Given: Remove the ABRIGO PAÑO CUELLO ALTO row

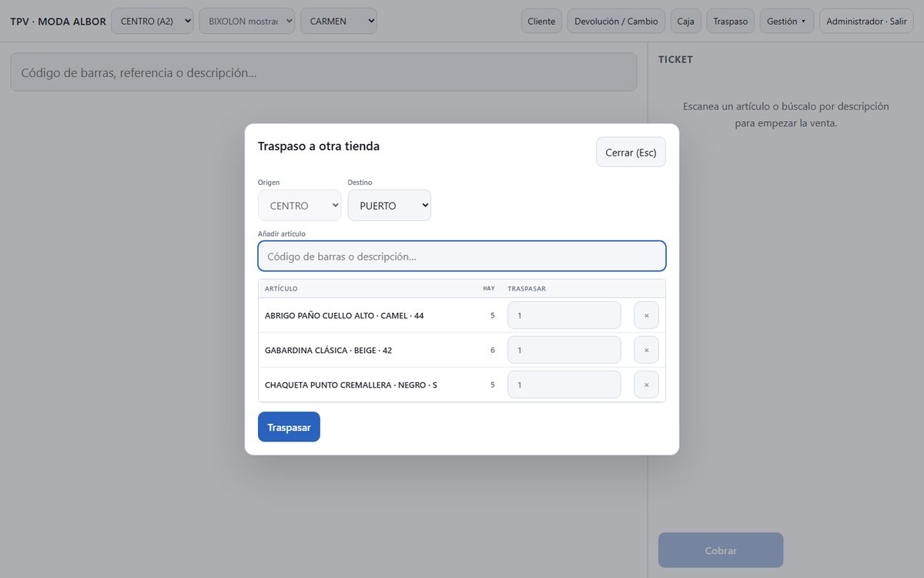Looking at the screenshot, I should tap(646, 315).
